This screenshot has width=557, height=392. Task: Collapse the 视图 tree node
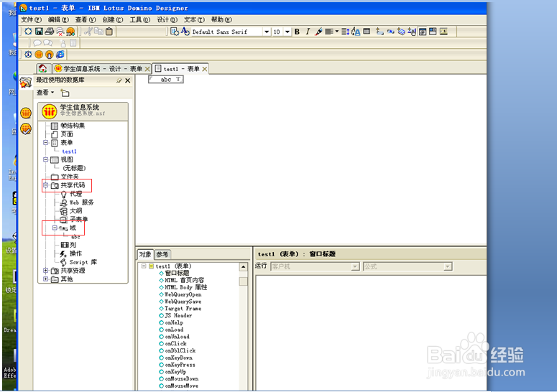coord(45,159)
